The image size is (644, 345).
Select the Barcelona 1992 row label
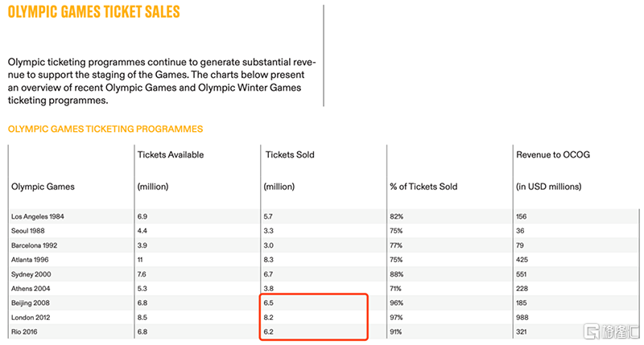[x=35, y=244]
